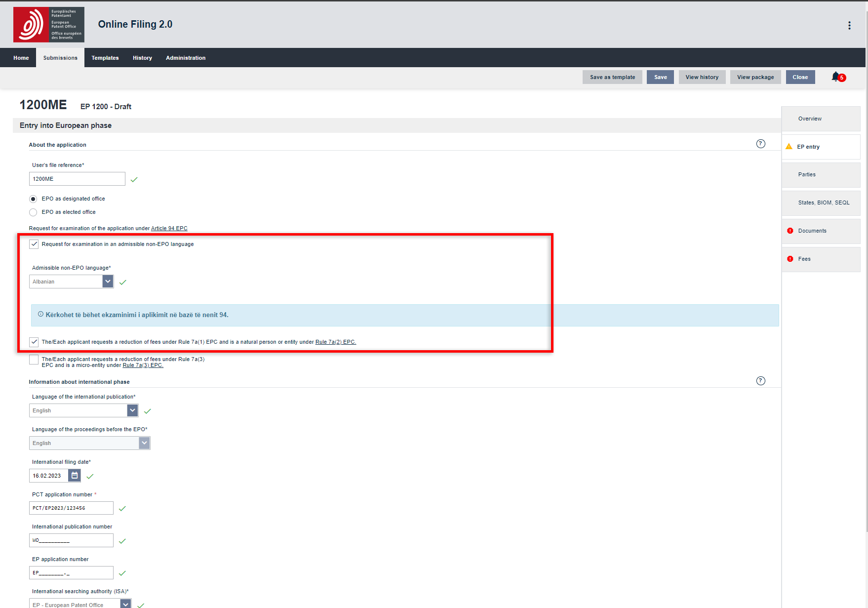Open the Administration menu
Screen dimensions: 868x608
[186, 58]
